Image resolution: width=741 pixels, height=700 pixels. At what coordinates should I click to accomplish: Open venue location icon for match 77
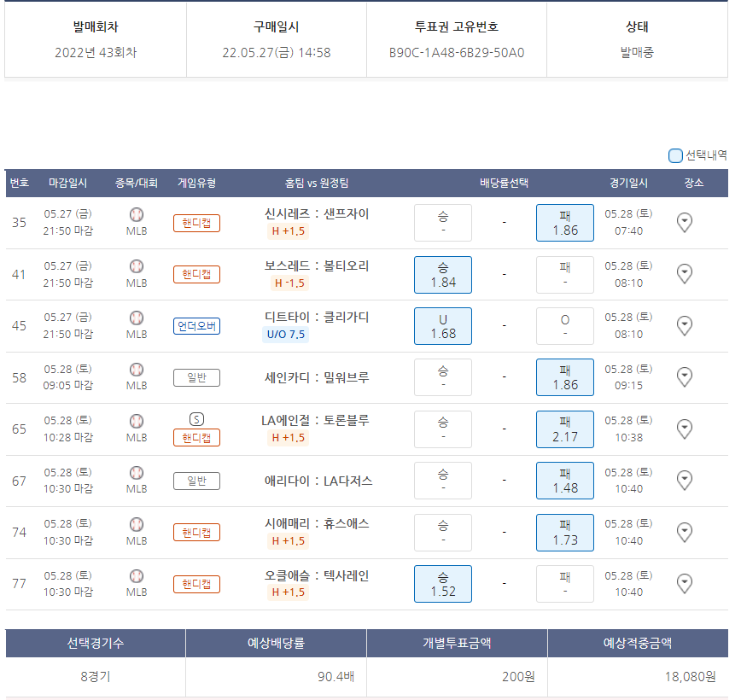pos(685,583)
